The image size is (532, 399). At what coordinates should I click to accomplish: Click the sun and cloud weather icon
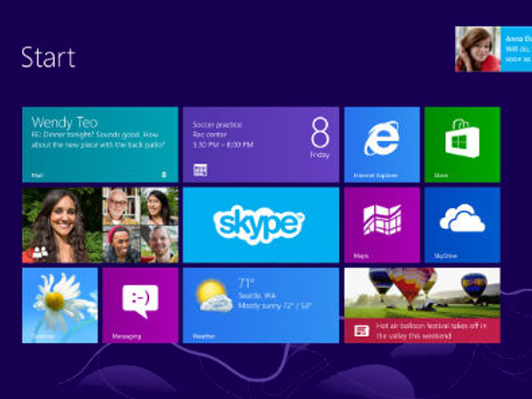[x=214, y=295]
